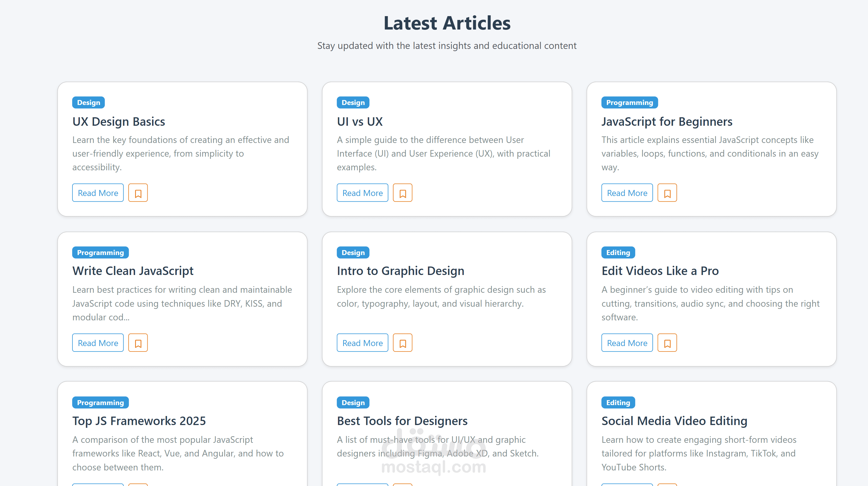Bookmark the UI vs UX article

tap(402, 193)
